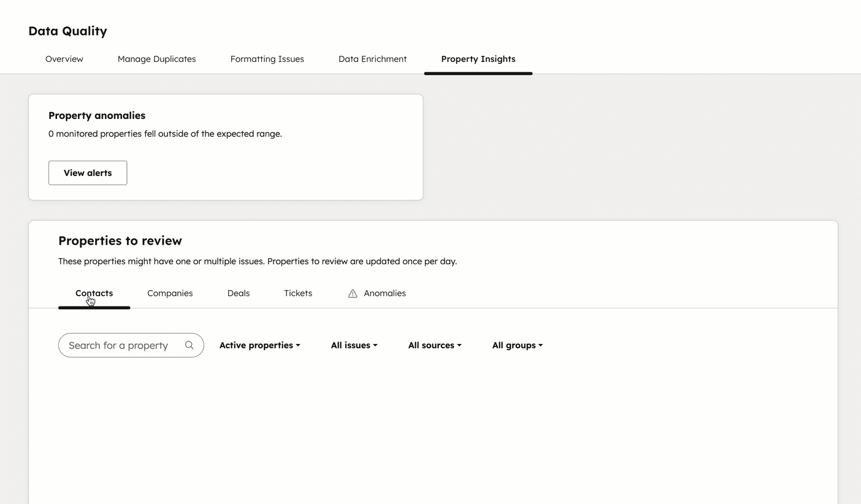Click the warning triangle icon beside Anomalies
861x504 pixels.
[x=353, y=294]
